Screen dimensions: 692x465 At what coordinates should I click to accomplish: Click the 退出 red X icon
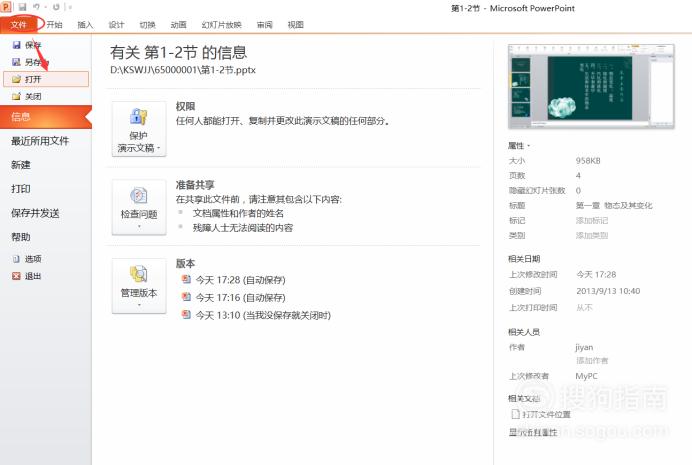click(x=16, y=276)
